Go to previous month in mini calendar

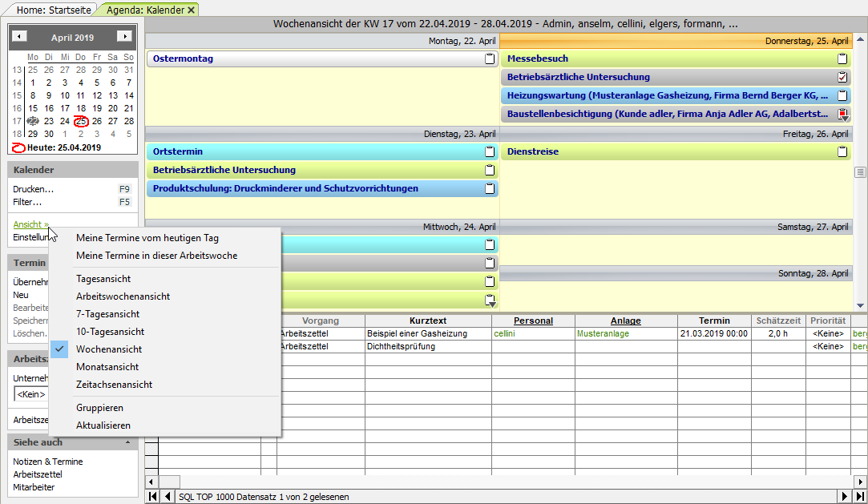[20, 37]
